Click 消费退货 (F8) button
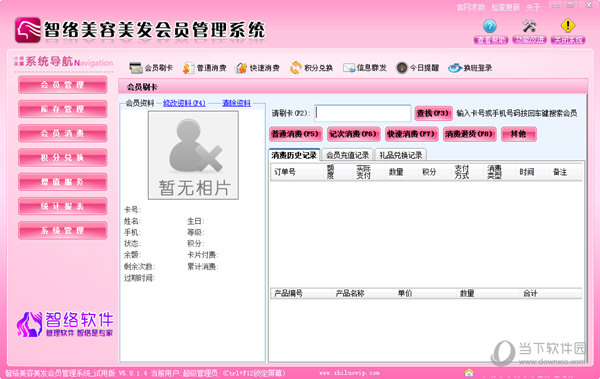 point(470,134)
